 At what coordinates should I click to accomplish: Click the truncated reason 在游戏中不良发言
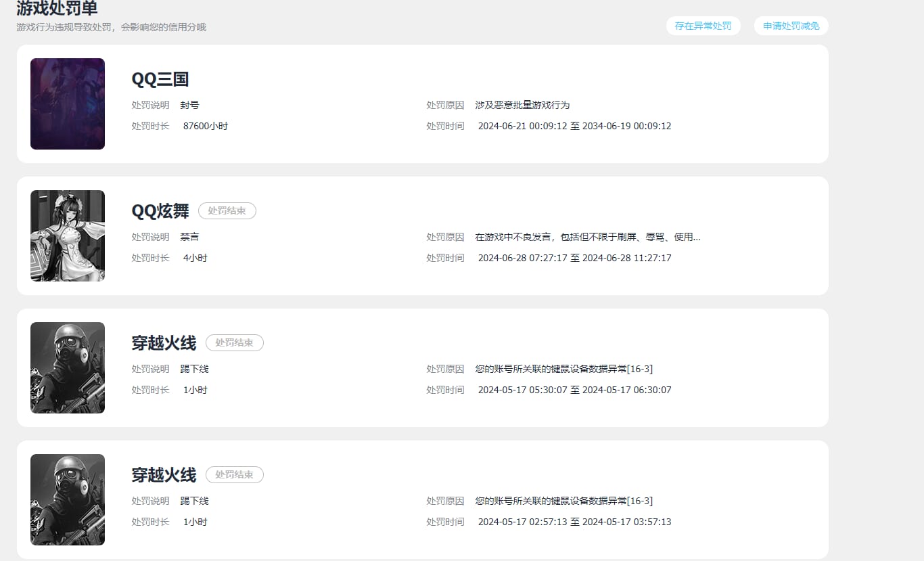pos(588,238)
